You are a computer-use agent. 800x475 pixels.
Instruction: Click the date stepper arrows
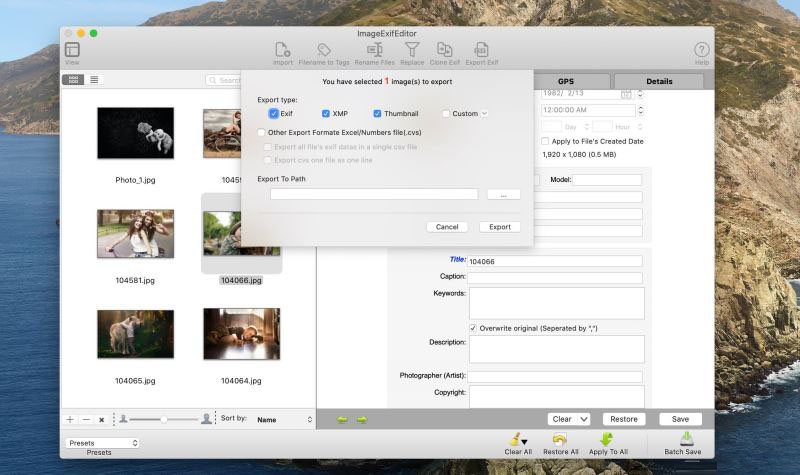point(640,94)
